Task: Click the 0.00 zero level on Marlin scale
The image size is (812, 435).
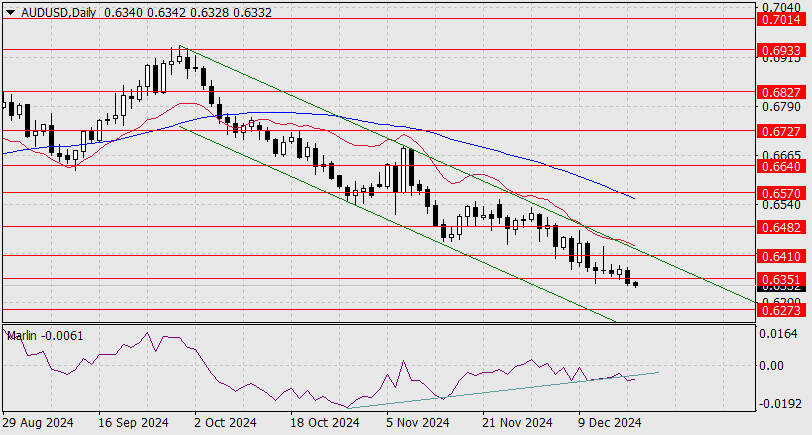Action: pos(772,366)
